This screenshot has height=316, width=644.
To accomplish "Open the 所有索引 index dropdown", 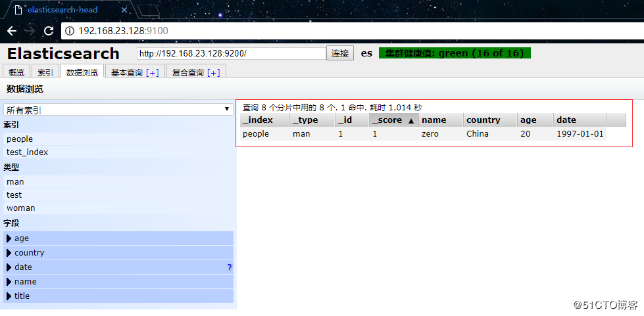I will [118, 110].
